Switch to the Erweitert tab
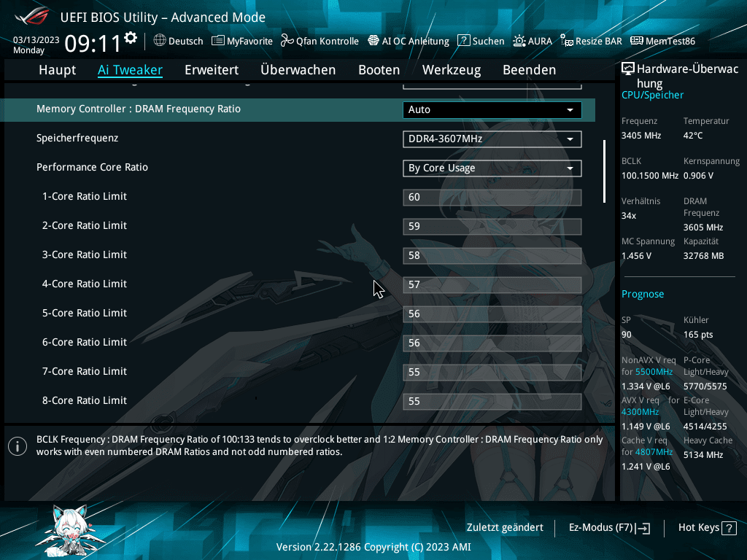The image size is (747, 560). point(212,70)
